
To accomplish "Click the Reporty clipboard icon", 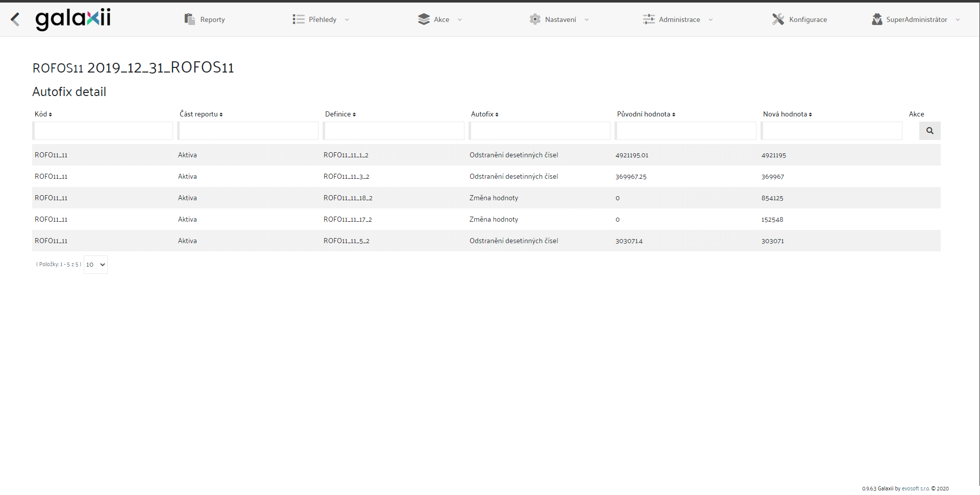I will 190,19.
